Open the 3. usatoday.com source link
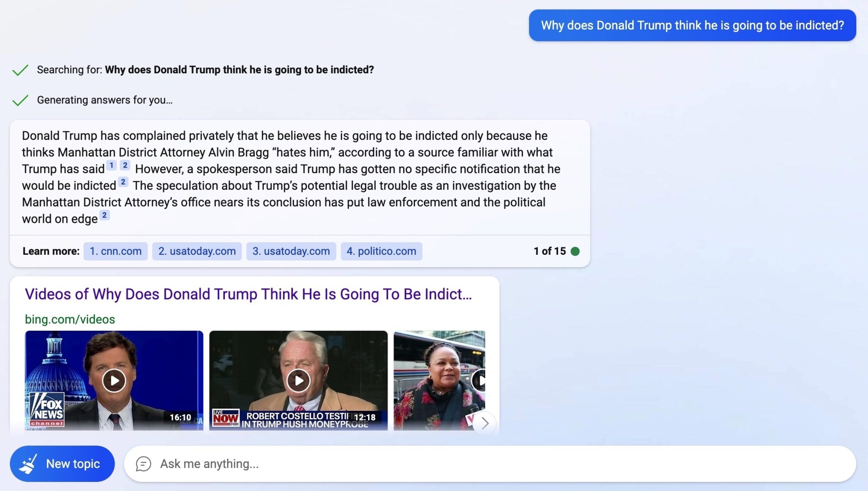868x491 pixels. coord(291,251)
